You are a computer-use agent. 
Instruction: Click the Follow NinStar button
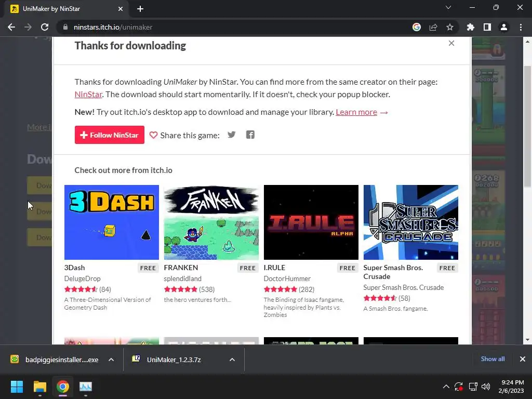pyautogui.click(x=109, y=135)
